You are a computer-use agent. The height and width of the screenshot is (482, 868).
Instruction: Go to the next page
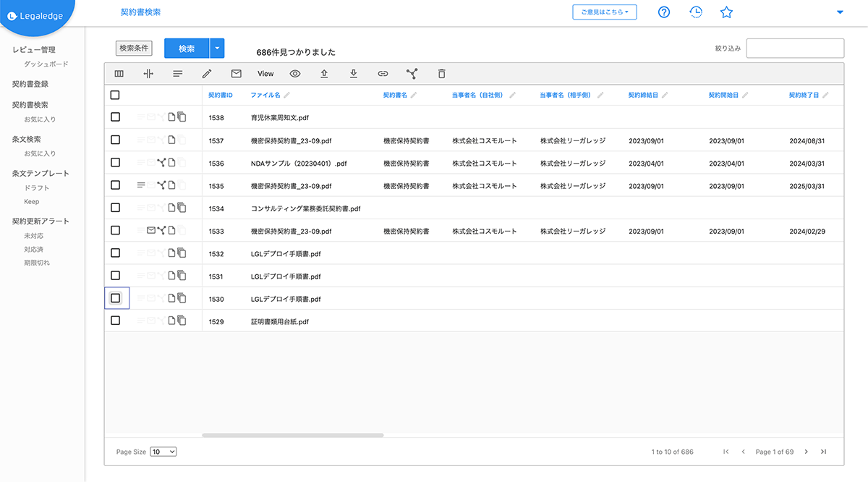807,452
